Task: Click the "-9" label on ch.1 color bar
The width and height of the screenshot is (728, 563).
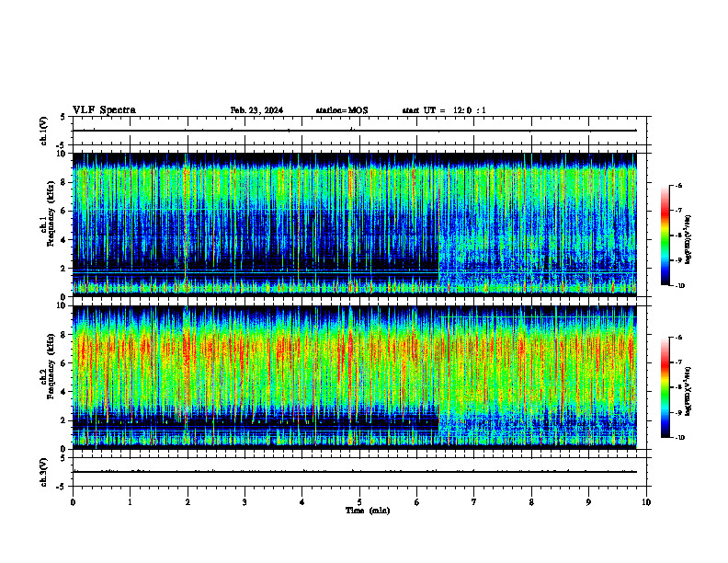Action: click(x=678, y=260)
